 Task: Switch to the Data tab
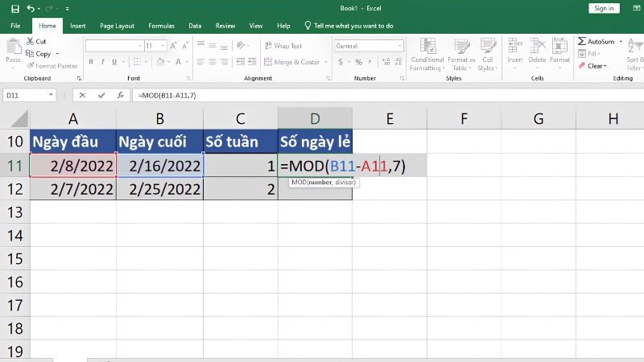click(195, 26)
